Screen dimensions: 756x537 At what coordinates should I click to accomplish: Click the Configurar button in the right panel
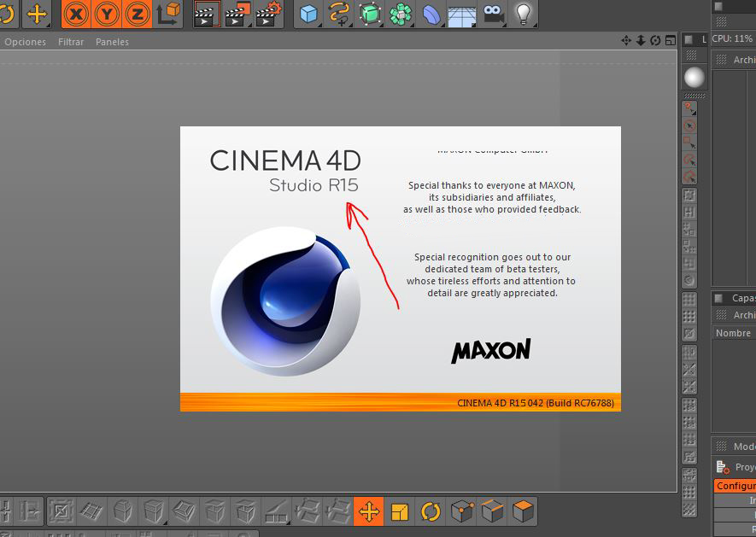pos(735,485)
